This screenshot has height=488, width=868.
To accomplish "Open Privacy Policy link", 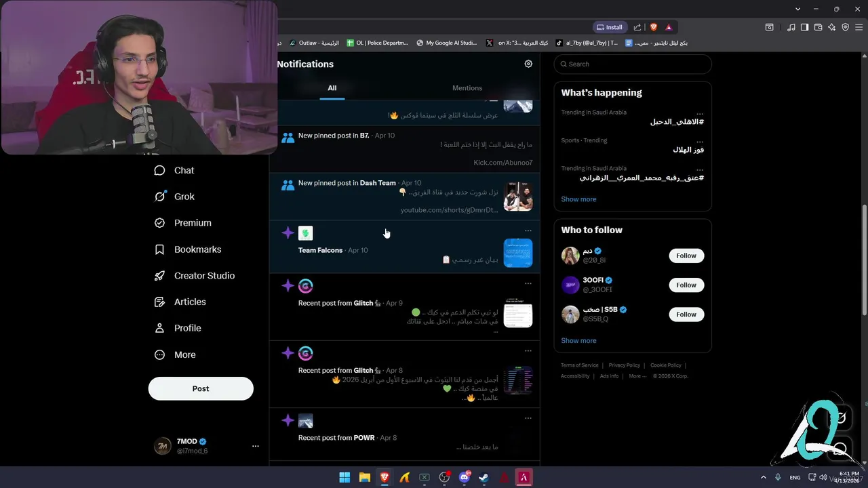I will [624, 365].
